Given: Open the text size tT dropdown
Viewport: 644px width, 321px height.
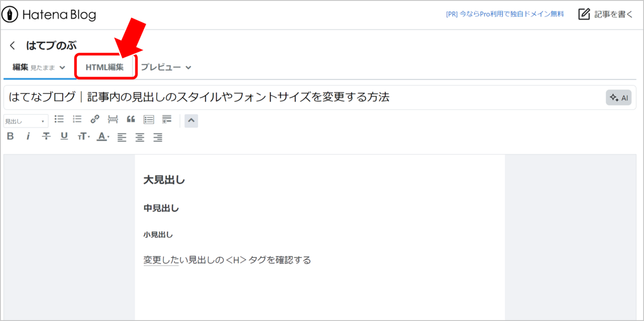Looking at the screenshot, I should pyautogui.click(x=83, y=137).
